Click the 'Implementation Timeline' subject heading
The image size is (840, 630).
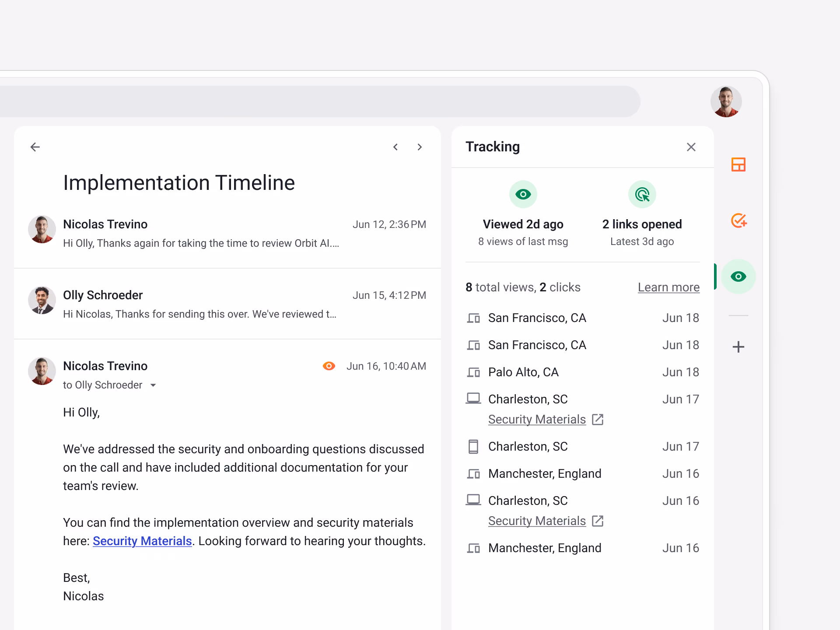(179, 183)
